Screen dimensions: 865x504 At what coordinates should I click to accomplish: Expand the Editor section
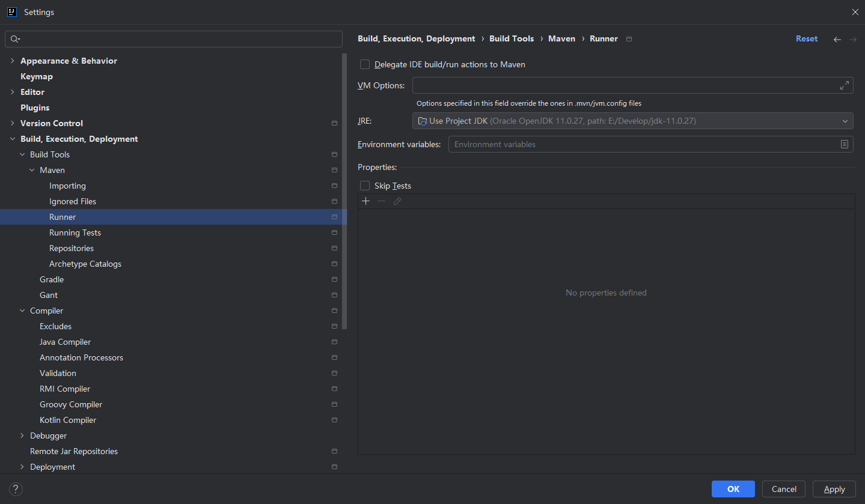click(13, 92)
